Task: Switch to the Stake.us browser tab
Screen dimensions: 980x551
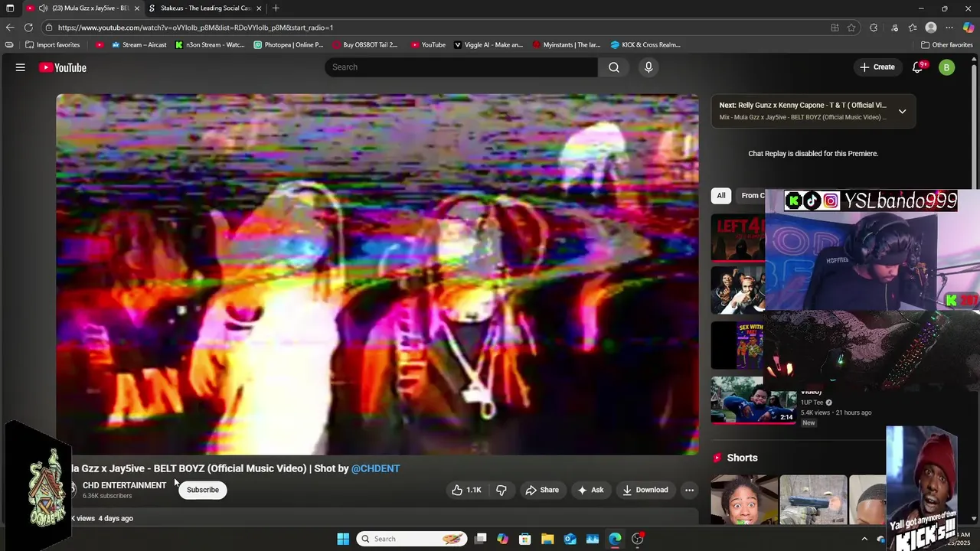Action: (x=205, y=8)
